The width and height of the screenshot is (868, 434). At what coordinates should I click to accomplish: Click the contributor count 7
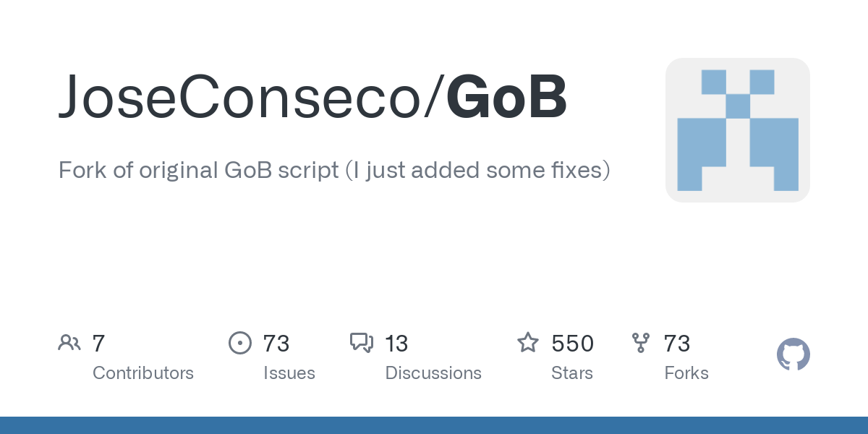pyautogui.click(x=99, y=344)
